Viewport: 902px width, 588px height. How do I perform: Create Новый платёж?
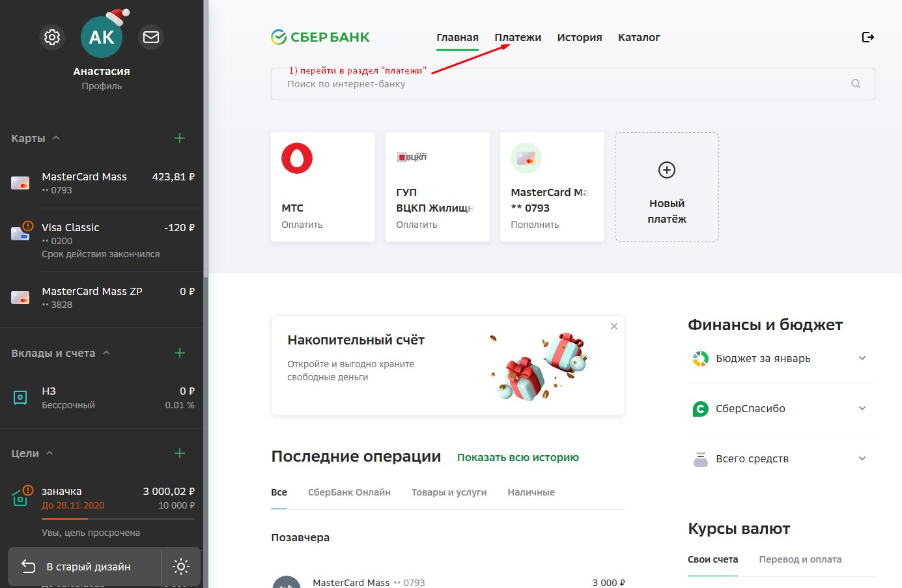click(667, 187)
